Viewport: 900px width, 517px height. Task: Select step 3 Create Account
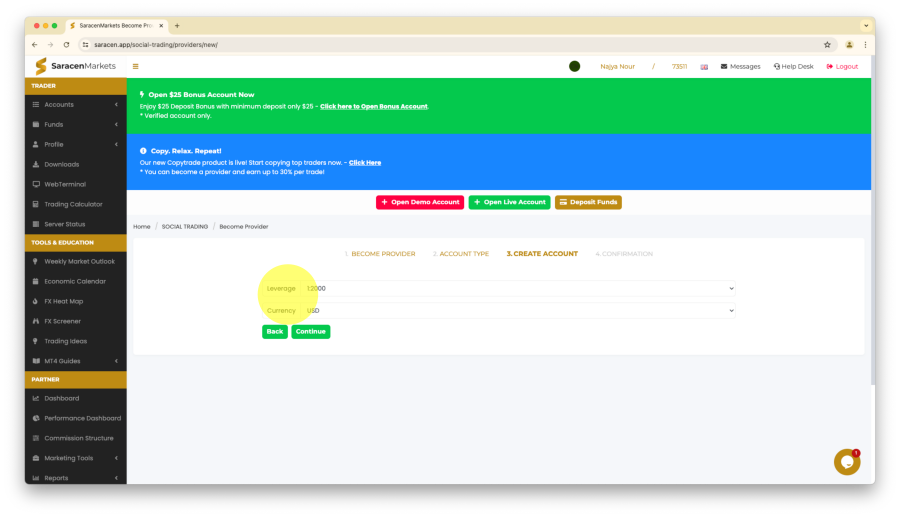tap(542, 254)
